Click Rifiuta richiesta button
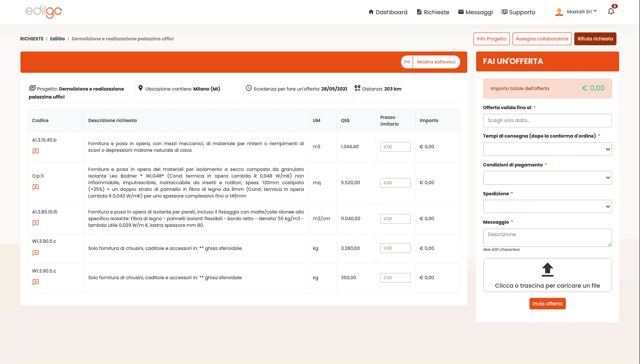 tap(595, 39)
